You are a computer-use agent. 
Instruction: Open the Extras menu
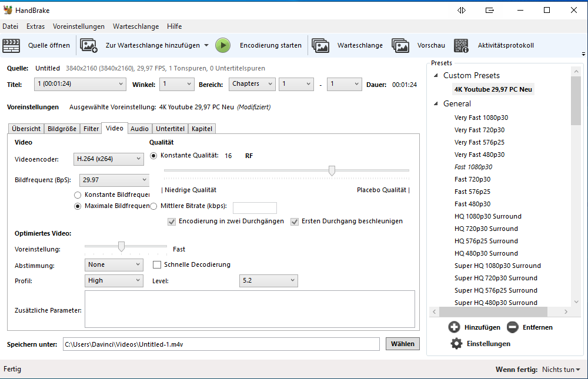tap(36, 26)
